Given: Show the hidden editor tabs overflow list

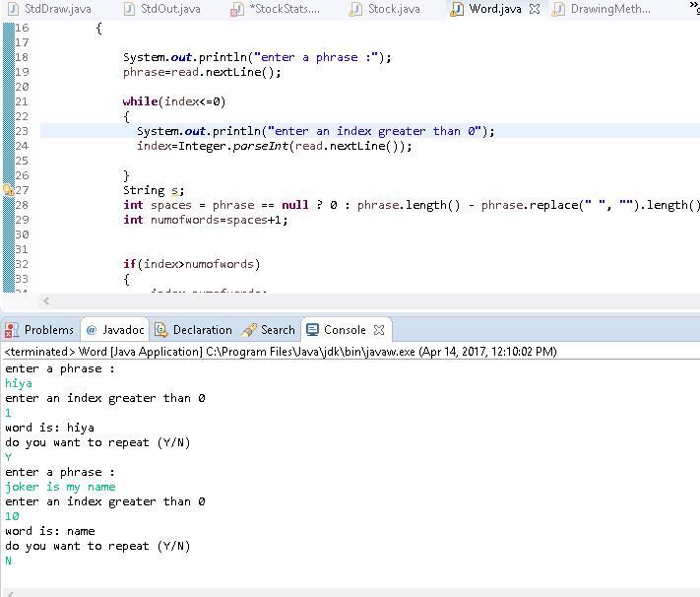Looking at the screenshot, I should tap(694, 9).
